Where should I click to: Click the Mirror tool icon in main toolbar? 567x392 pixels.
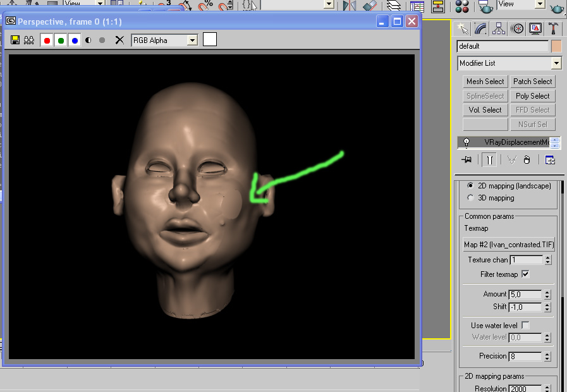(x=349, y=5)
